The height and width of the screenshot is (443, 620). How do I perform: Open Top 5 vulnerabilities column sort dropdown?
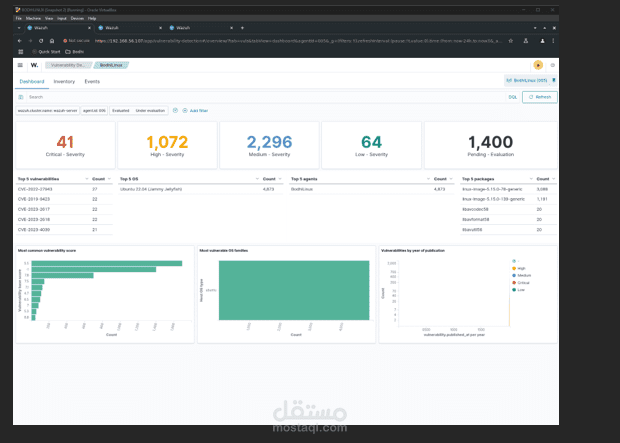(x=87, y=179)
